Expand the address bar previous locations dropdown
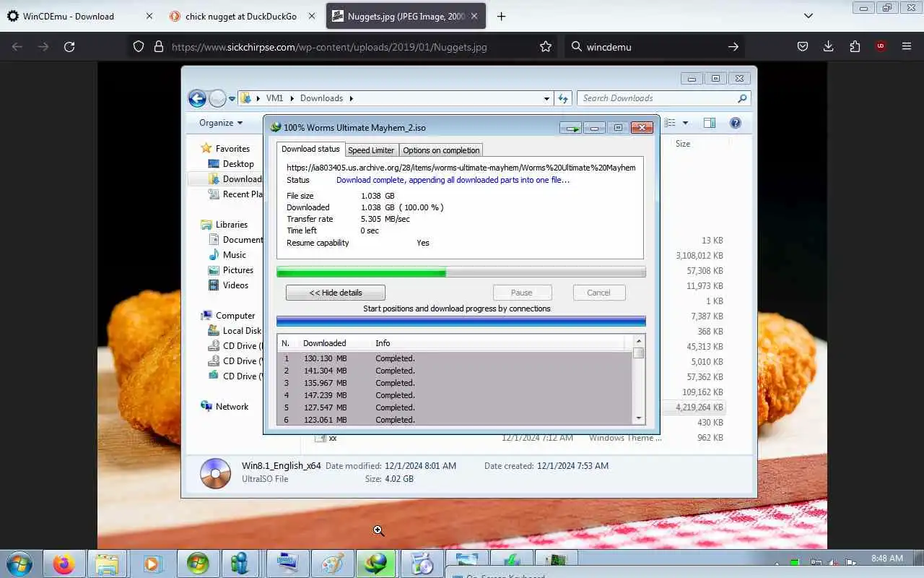Image resolution: width=924 pixels, height=578 pixels. [x=546, y=98]
